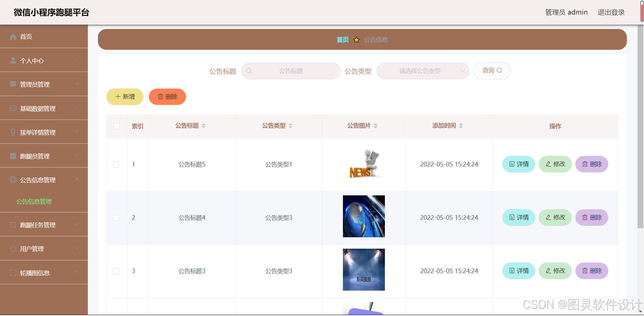Viewport: 644px width, 316px height.
Task: Click the globe thumbnail in row 2
Action: pyautogui.click(x=364, y=216)
